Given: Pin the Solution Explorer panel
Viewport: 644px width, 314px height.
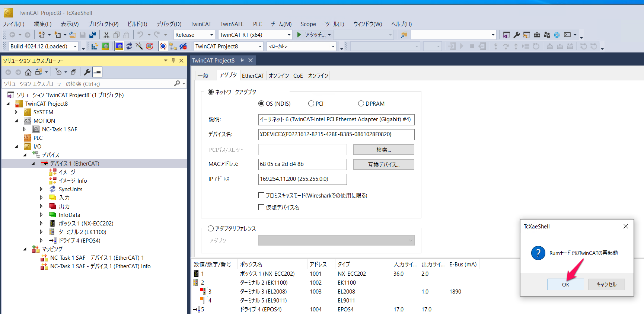Looking at the screenshot, I should tap(173, 61).
